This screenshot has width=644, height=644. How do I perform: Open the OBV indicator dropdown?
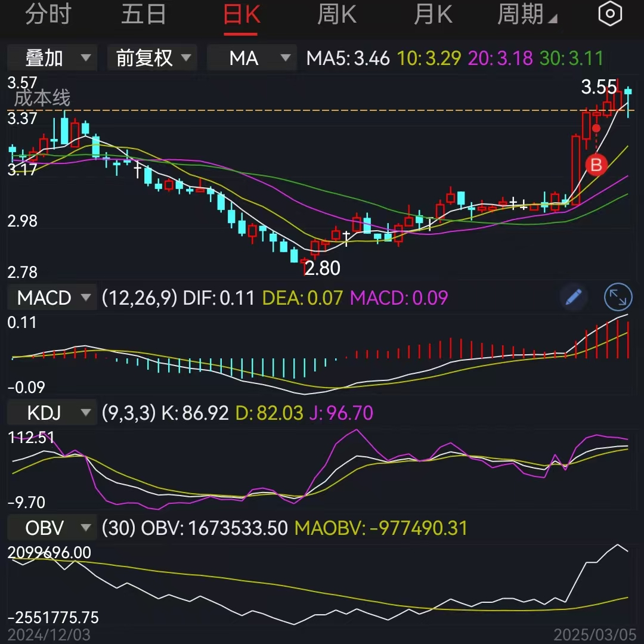[x=51, y=527]
